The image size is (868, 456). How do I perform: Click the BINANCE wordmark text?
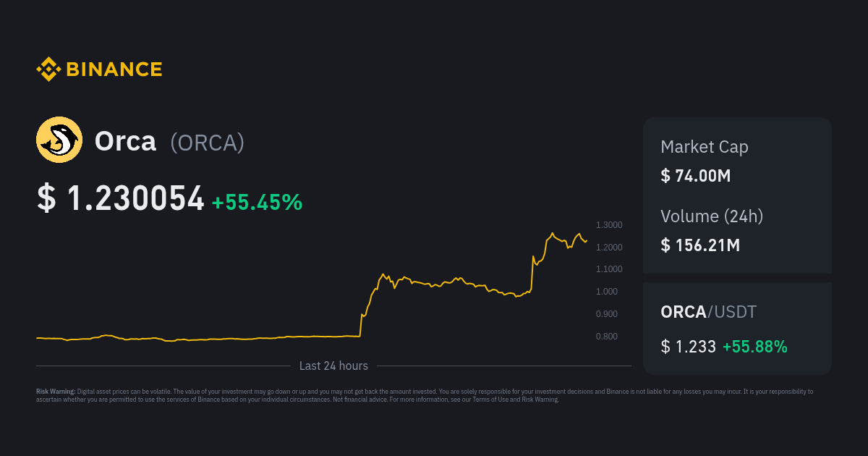click(x=114, y=69)
